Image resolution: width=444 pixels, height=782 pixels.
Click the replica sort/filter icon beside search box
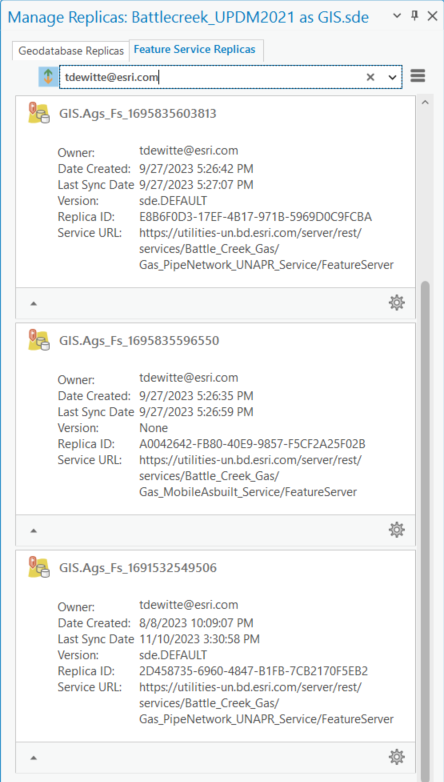[x=48, y=77]
